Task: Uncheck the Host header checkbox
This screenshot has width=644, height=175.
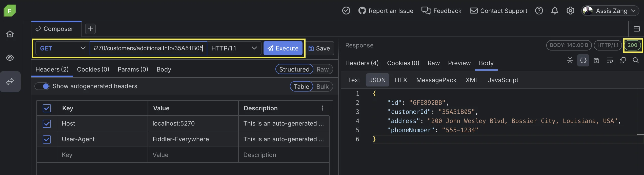Action: coord(47,124)
